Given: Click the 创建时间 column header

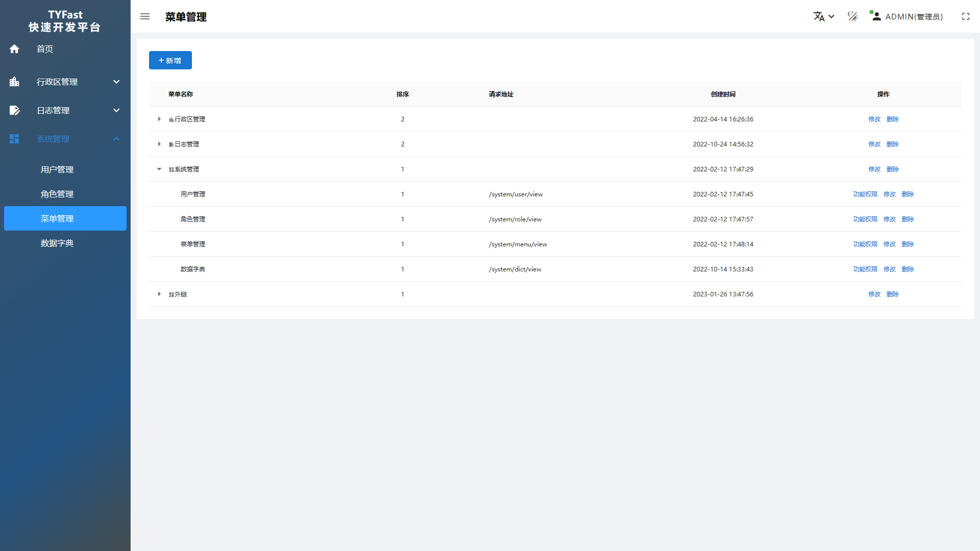Looking at the screenshot, I should pos(723,94).
